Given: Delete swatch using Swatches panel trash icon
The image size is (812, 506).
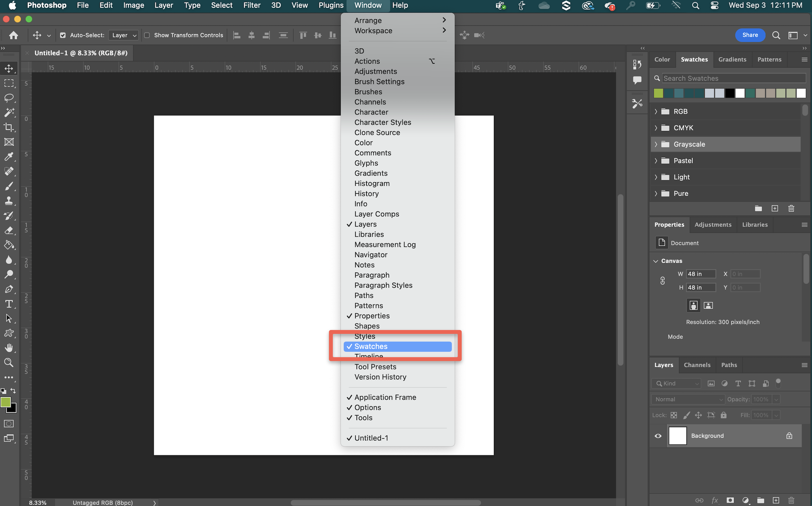Looking at the screenshot, I should pos(791,208).
